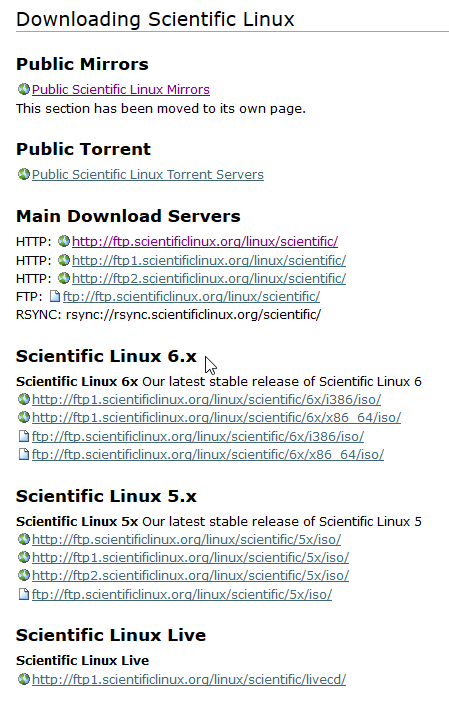
Task: Open the ftp2 main HTTP download server link
Action: 209,278
